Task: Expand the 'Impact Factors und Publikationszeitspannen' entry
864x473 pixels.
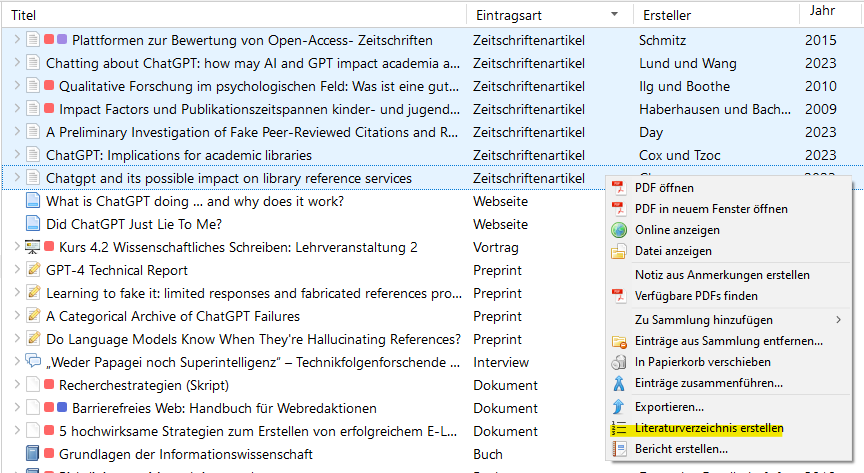Action: pyautogui.click(x=17, y=109)
